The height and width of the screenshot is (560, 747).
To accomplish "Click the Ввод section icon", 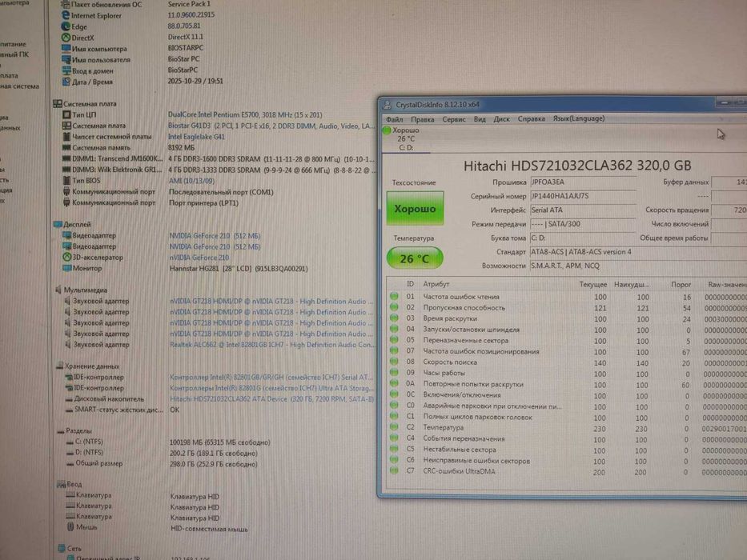I will coord(61,484).
